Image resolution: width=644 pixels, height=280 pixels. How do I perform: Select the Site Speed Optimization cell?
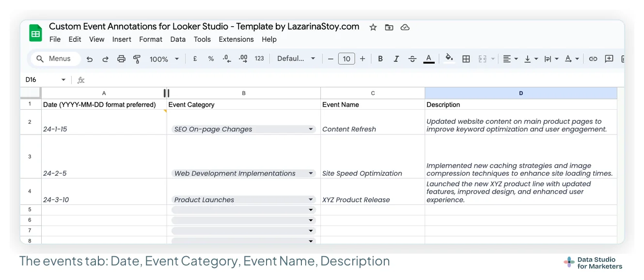(x=373, y=157)
